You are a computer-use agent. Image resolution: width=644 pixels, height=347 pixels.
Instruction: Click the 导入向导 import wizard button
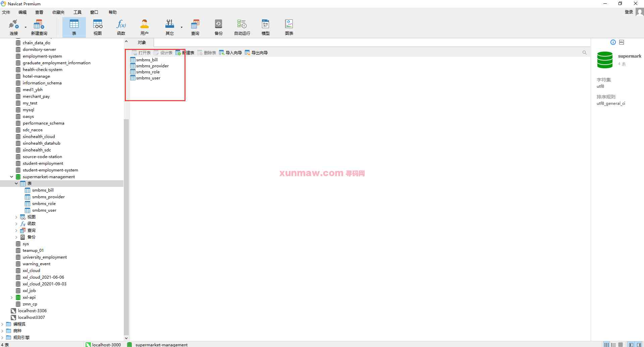[x=230, y=53]
